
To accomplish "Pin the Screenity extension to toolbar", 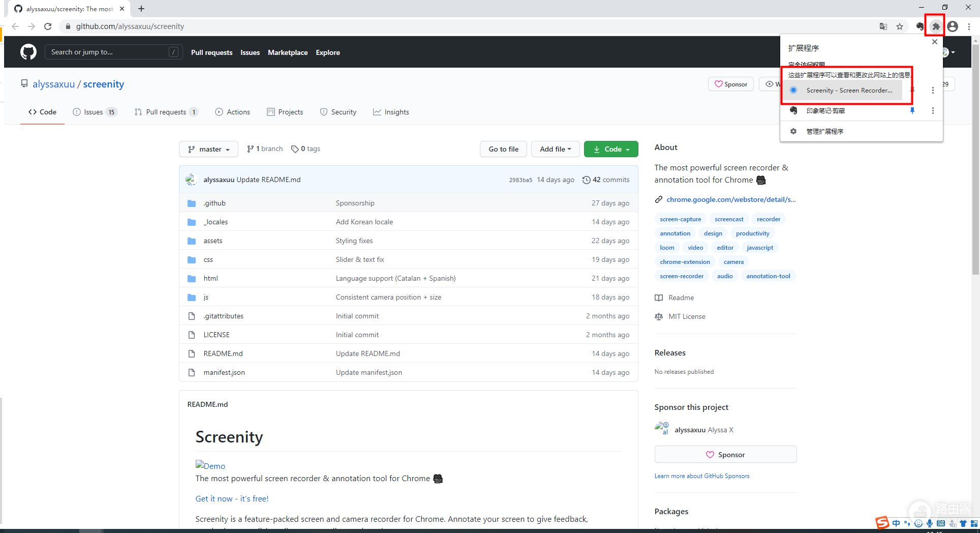I will coord(912,90).
